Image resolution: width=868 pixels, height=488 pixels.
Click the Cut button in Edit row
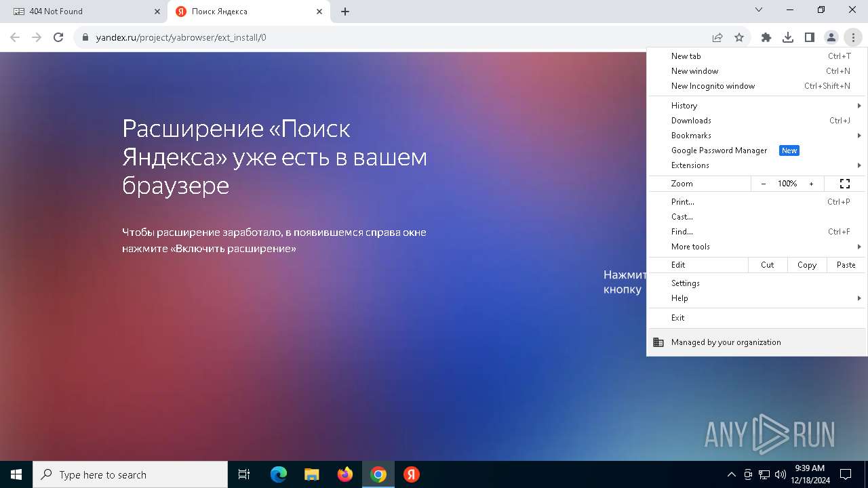pos(768,265)
